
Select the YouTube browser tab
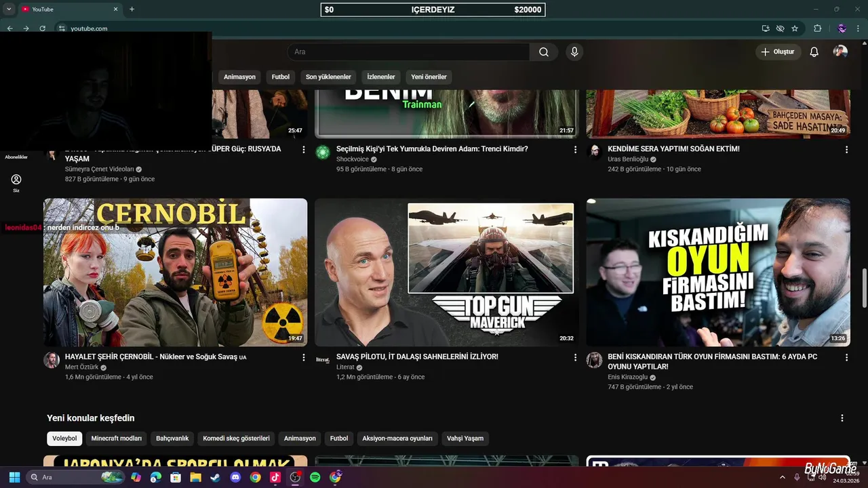pos(70,9)
